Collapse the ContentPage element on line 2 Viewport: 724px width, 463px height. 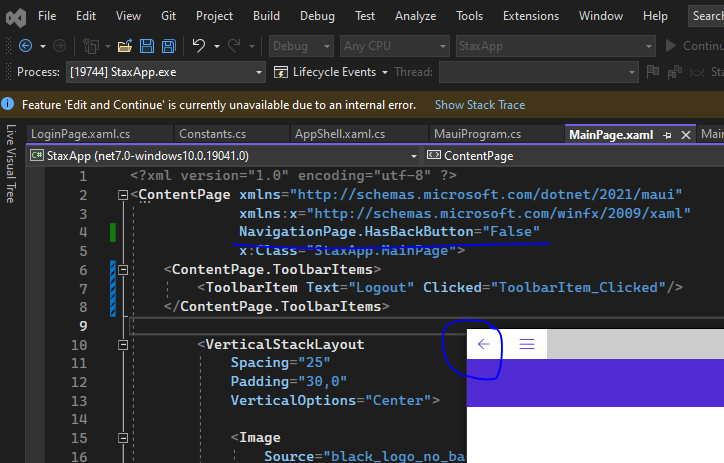123,195
